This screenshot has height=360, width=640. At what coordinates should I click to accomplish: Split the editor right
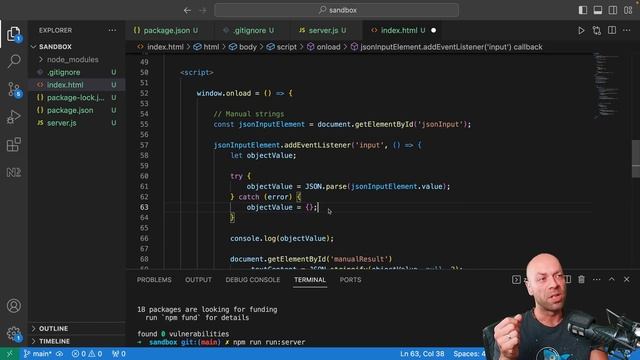pyautogui.click(x=612, y=31)
